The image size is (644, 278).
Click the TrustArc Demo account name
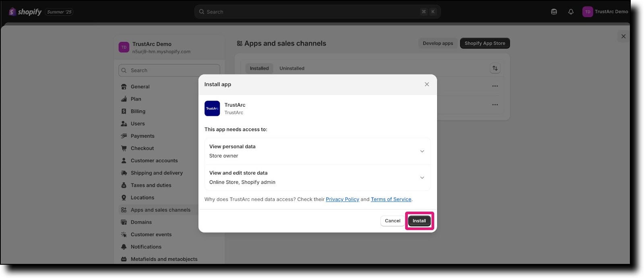pyautogui.click(x=611, y=12)
